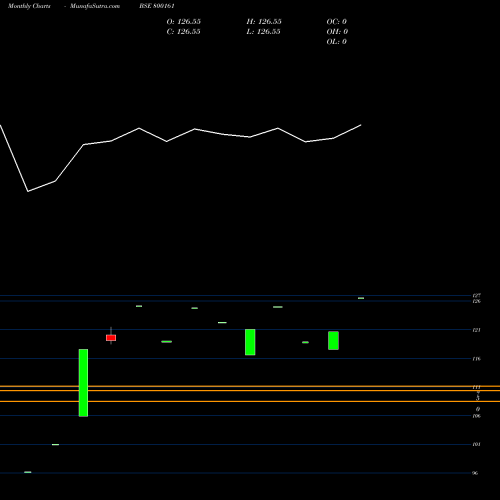Click the final right endpoint of the white line
Viewport: 500px width, 500px height.
pyautogui.click(x=361, y=125)
